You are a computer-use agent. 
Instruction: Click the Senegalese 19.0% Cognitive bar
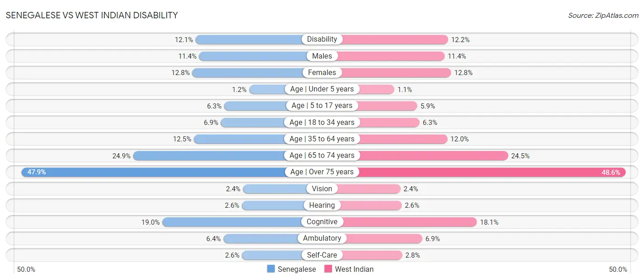coord(232,222)
